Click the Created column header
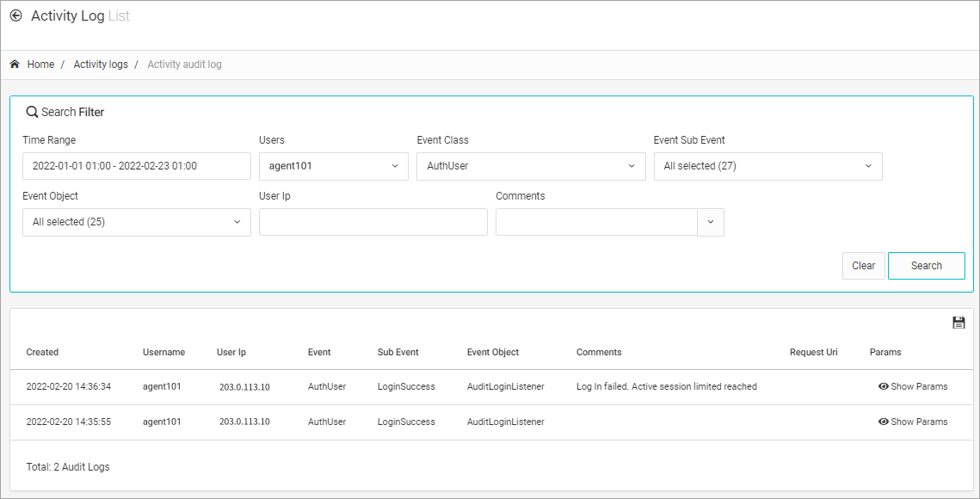This screenshot has width=980, height=499. [x=42, y=352]
